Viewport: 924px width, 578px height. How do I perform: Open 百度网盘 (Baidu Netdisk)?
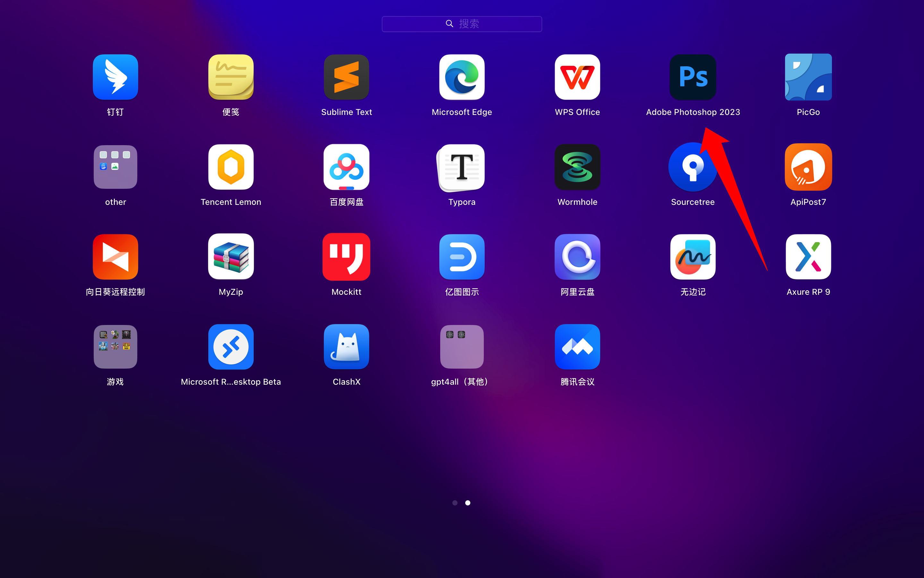pyautogui.click(x=346, y=167)
